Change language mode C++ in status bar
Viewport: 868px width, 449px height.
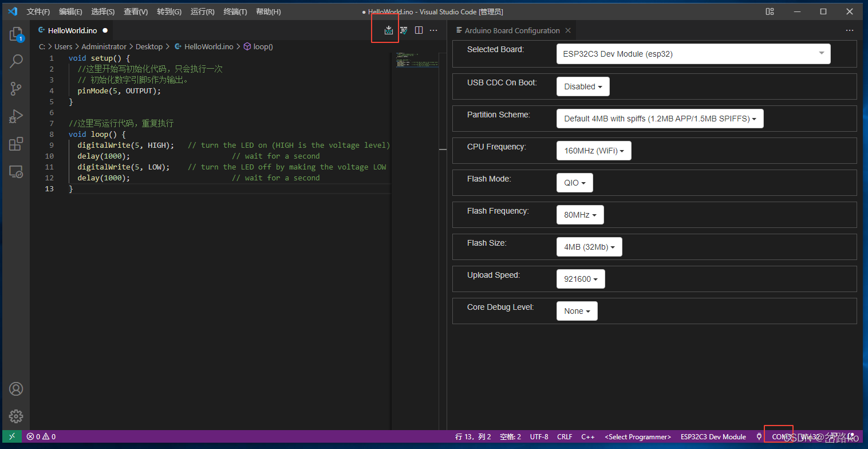tap(587, 436)
